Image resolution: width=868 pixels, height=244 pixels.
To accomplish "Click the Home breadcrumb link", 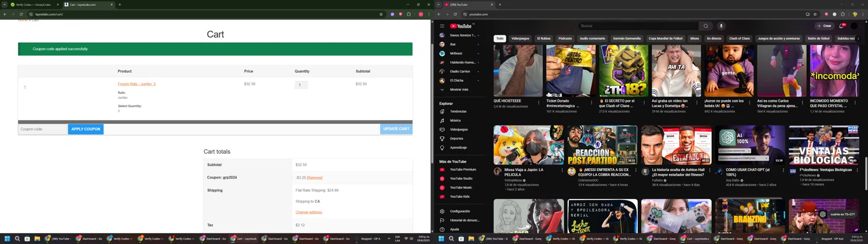I will click(x=23, y=20).
